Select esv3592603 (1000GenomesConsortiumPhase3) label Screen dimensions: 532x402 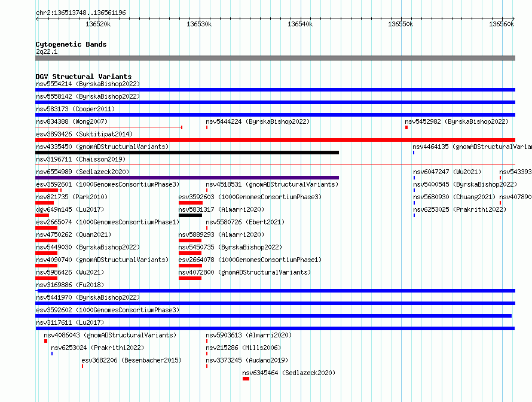tap(250, 197)
